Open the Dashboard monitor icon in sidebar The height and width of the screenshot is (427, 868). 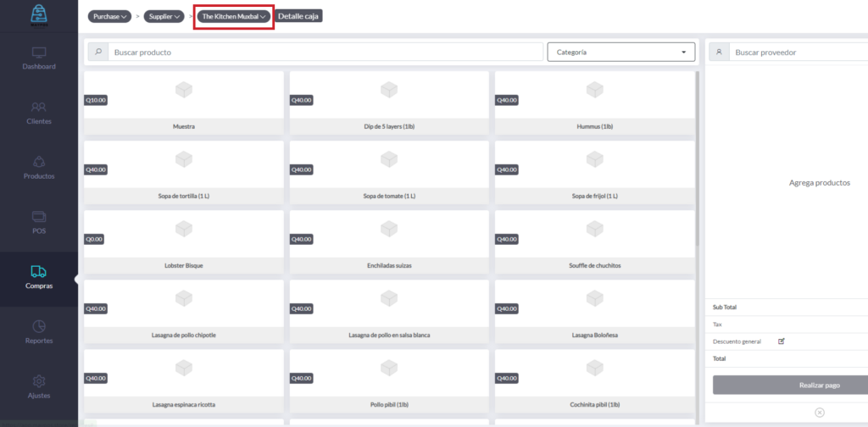tap(39, 53)
